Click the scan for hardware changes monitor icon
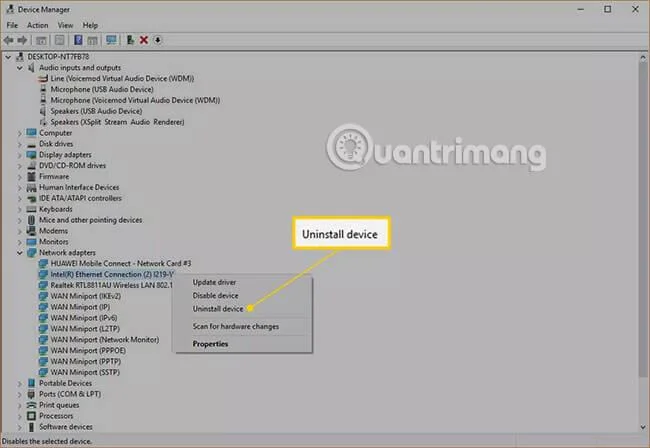650x448 pixels. [x=111, y=40]
